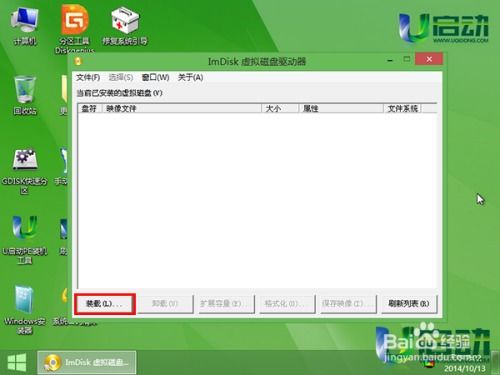Open the Windows Start button
The width and height of the screenshot is (500, 375).
coord(16,362)
